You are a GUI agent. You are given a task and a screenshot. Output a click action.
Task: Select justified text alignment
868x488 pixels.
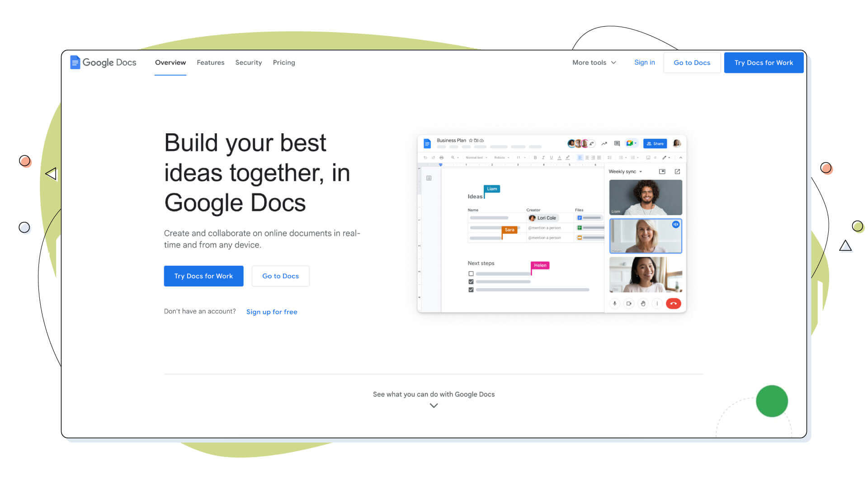tap(599, 158)
